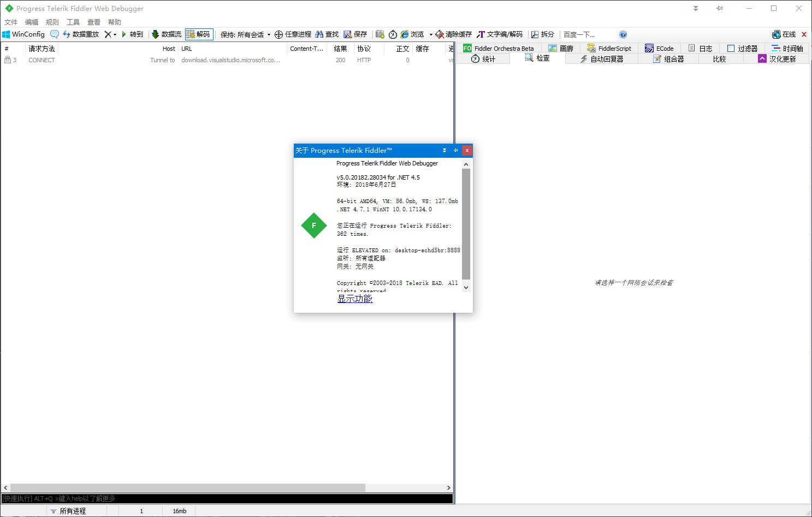Click 转到 go button
812x517 pixels.
click(x=132, y=34)
